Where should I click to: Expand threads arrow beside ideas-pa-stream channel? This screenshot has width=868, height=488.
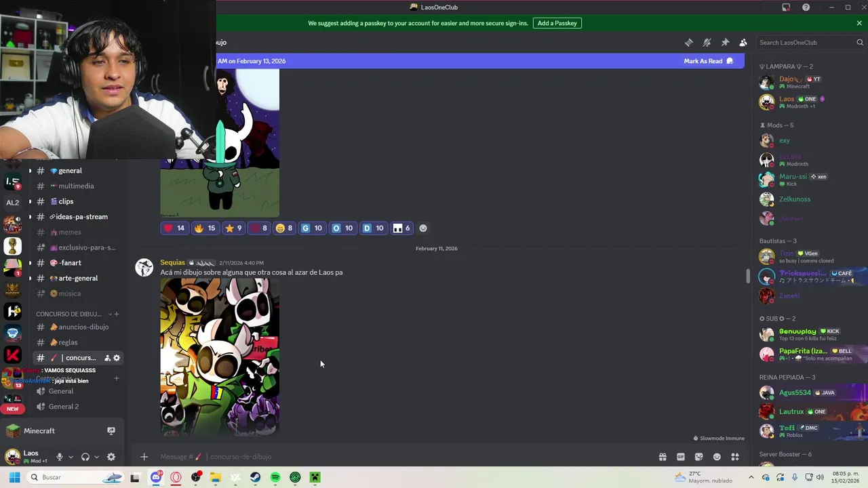click(x=30, y=217)
